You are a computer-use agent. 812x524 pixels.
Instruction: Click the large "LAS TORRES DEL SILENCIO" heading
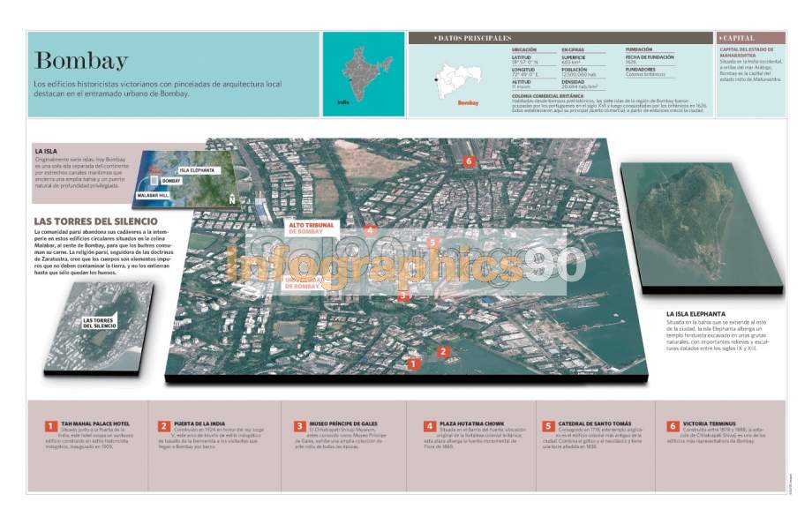[x=96, y=221]
